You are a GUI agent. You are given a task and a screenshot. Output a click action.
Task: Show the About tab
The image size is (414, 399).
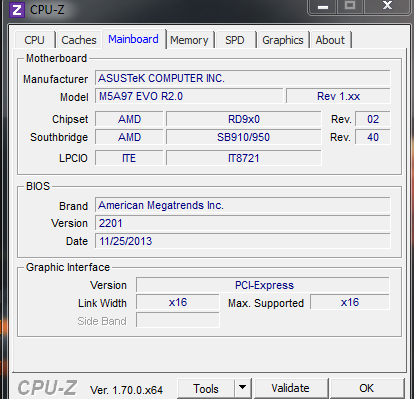[x=330, y=40]
